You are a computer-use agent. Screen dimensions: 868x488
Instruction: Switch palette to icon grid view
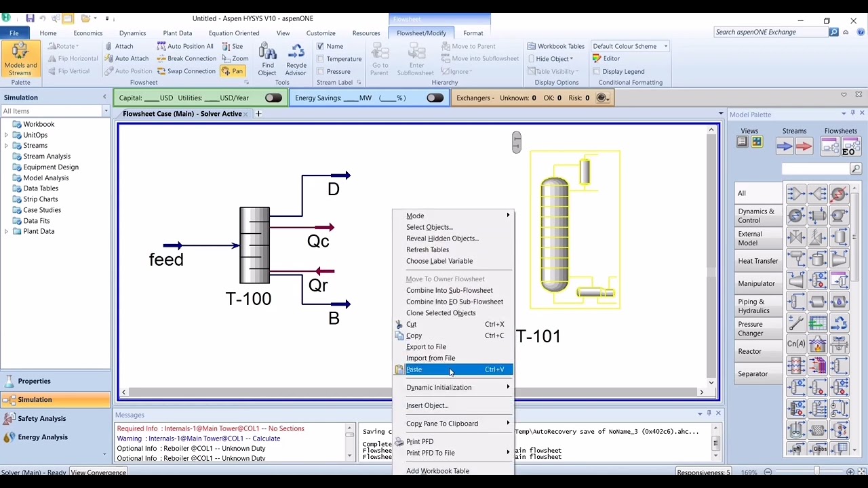[757, 142]
